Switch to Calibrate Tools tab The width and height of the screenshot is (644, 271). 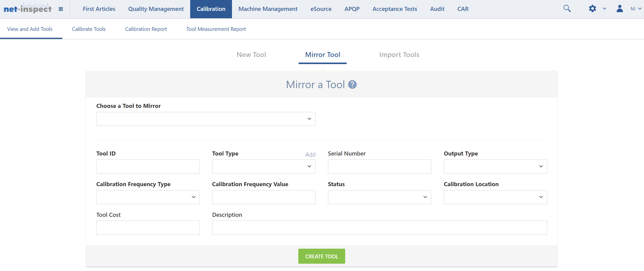(89, 29)
